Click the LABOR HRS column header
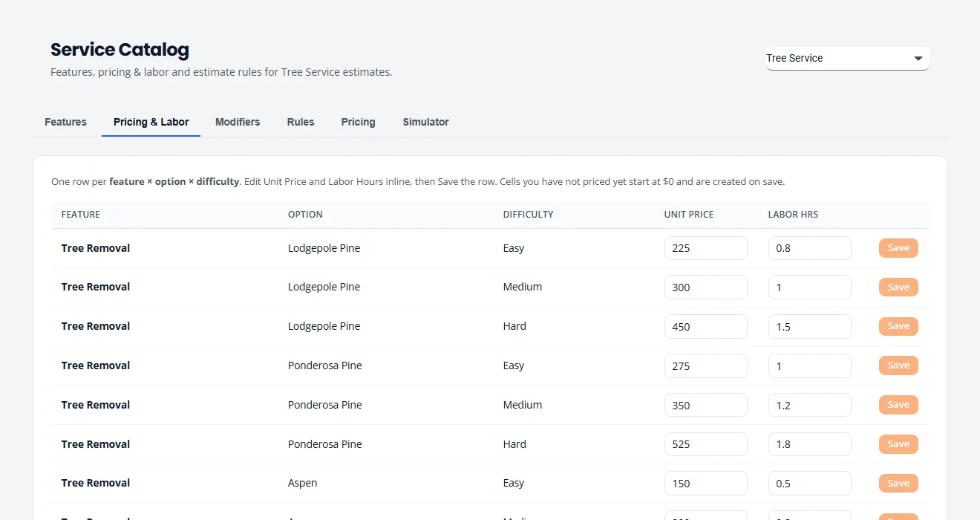 793,214
